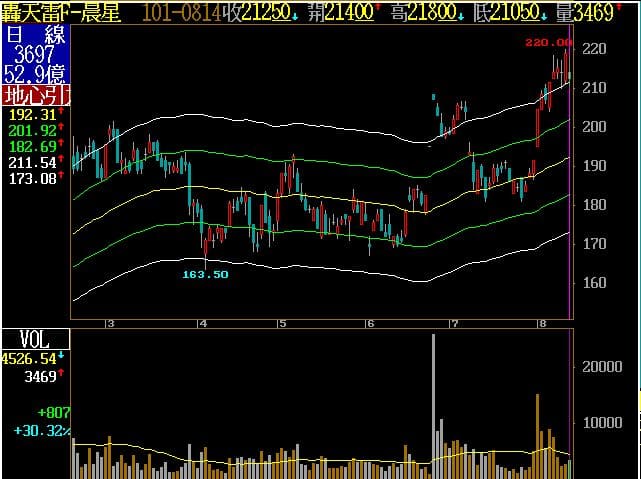Select the white 211.54 band value
This screenshot has width=641, height=479.
click(32, 161)
